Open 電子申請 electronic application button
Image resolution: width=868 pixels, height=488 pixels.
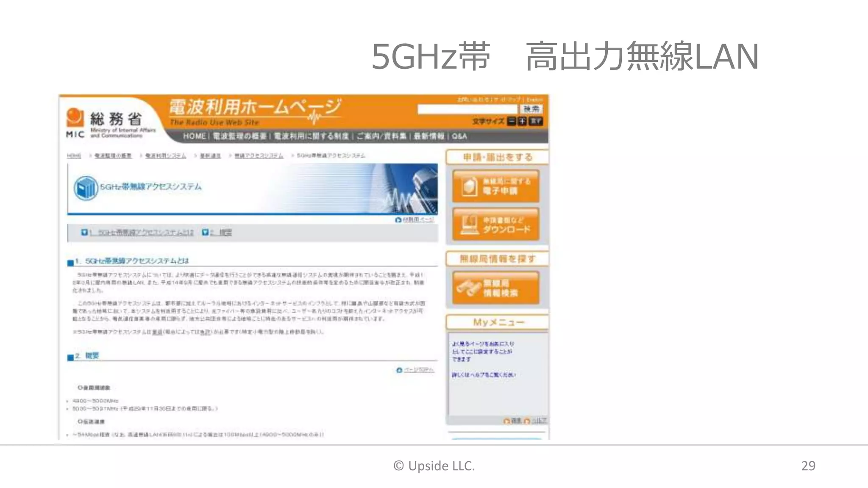tap(496, 186)
